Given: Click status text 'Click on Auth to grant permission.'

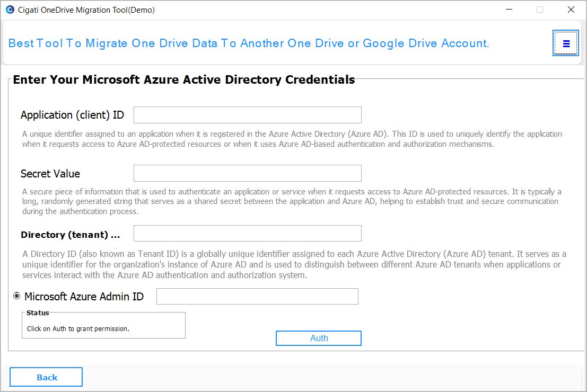Looking at the screenshot, I should pos(78,329).
